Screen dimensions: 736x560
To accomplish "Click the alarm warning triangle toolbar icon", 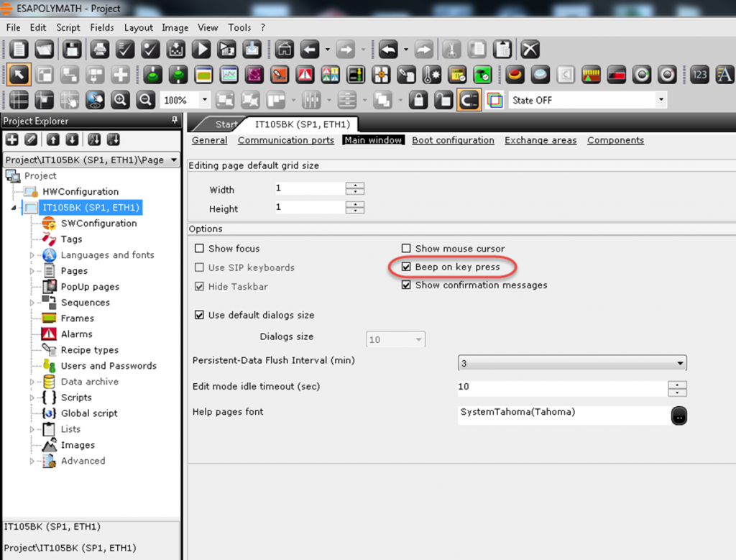I will coord(305,75).
